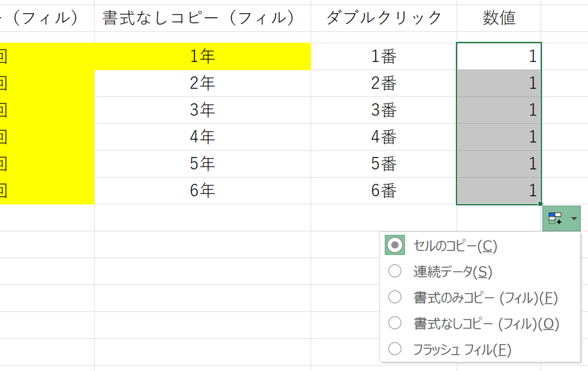Select the cell containing 6番
588x371 pixels.
point(384,191)
